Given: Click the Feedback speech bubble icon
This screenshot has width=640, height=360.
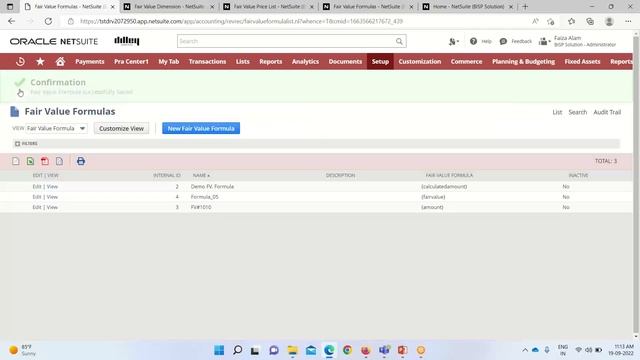Looking at the screenshot, I should [503, 41].
